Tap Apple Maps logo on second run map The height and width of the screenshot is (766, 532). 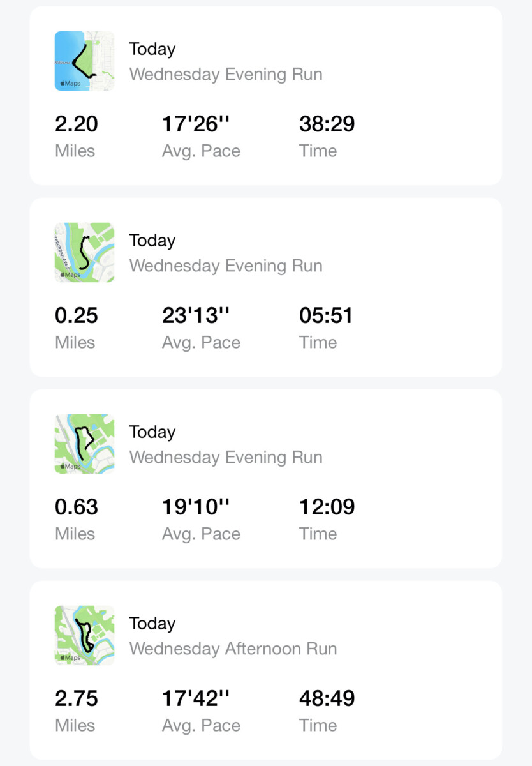pos(70,275)
